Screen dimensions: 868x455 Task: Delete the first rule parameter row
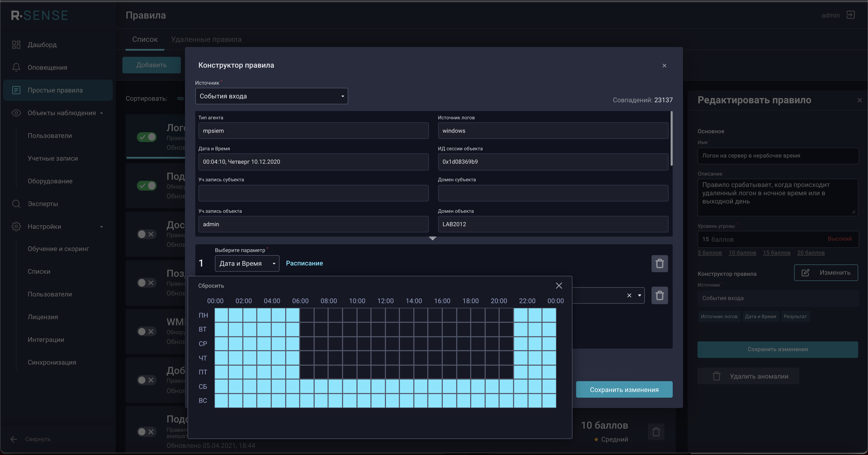coord(660,263)
